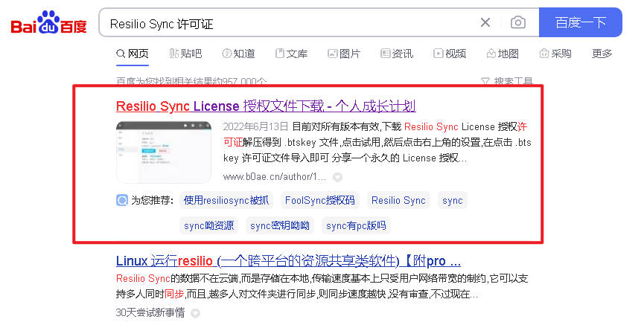The image size is (644, 325).
Task: Open the Linux 运行resilio result link
Action: (x=288, y=261)
